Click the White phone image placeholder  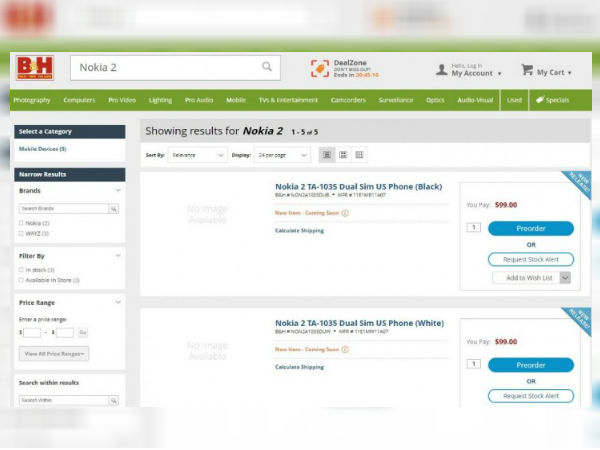(207, 351)
